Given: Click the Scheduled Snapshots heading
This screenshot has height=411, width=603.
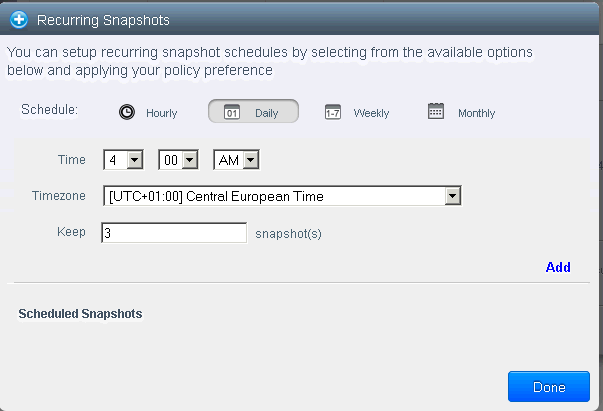Looking at the screenshot, I should pos(80,314).
